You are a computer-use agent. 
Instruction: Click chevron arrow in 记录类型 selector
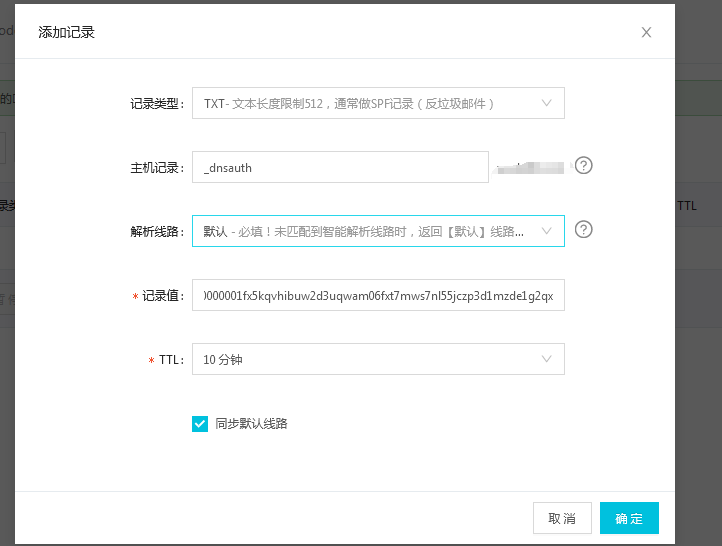point(546,103)
